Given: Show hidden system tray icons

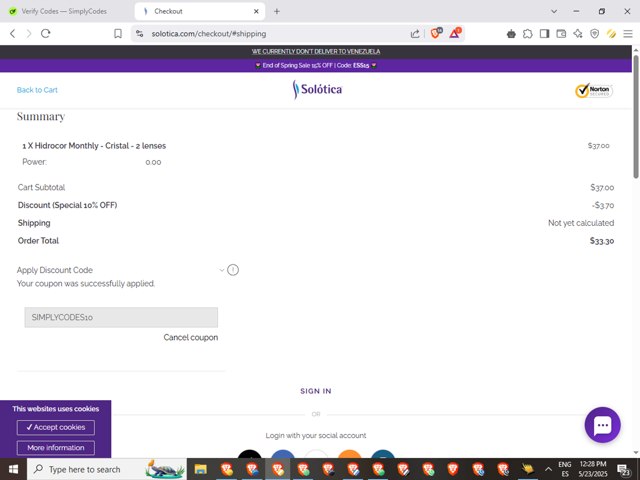Looking at the screenshot, I should tap(548, 469).
